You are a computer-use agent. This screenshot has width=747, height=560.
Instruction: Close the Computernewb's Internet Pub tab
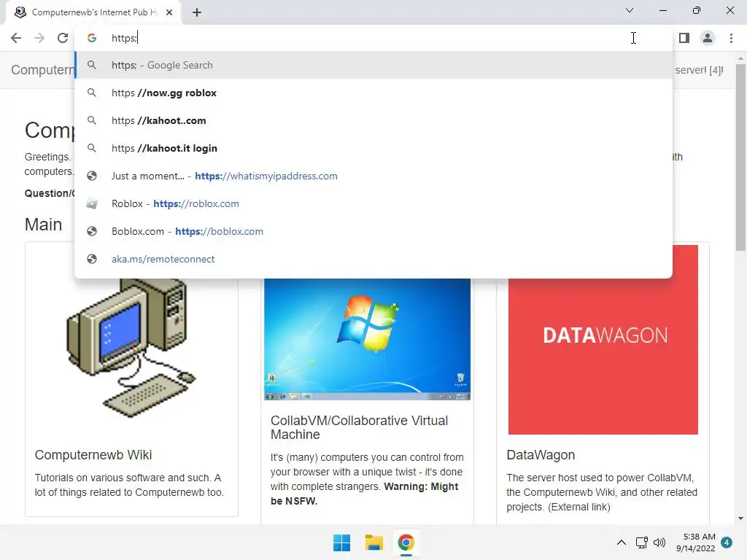pos(169,12)
